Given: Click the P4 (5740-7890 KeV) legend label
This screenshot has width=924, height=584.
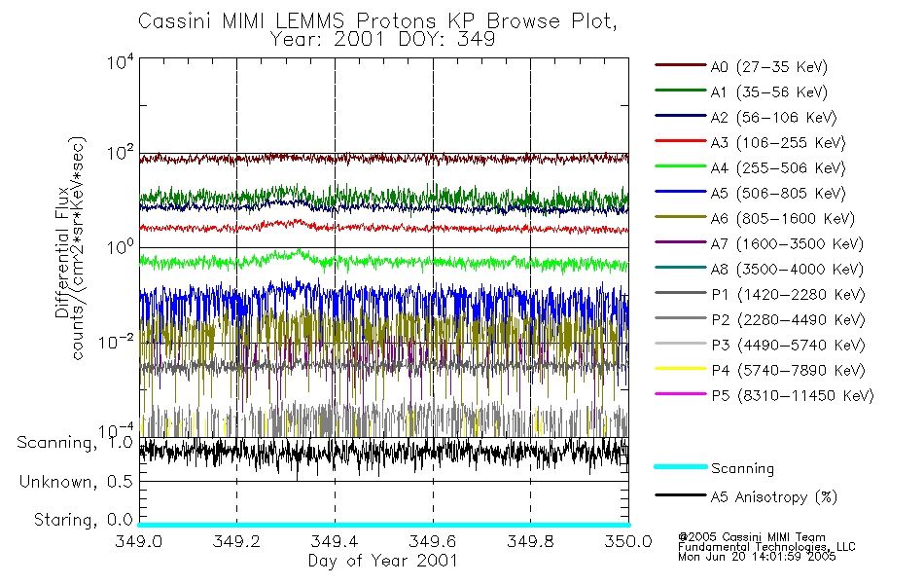Looking at the screenshot, I should pyautogui.click(x=789, y=371).
